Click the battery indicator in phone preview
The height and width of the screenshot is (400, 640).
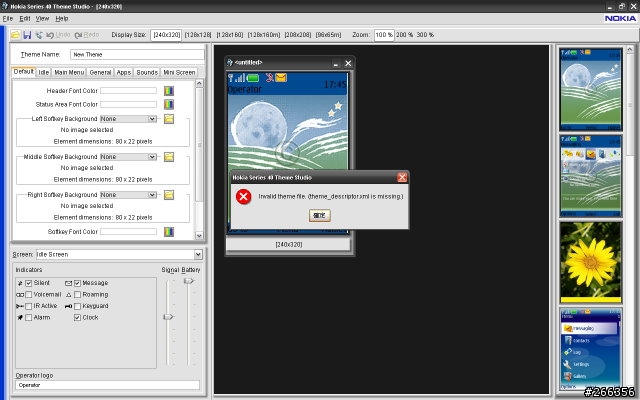coord(253,78)
